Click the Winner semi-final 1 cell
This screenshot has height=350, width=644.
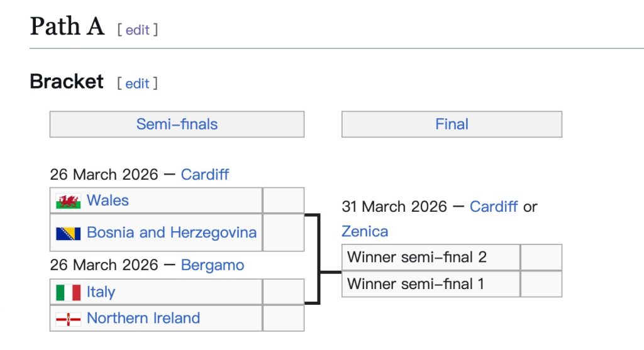431,284
